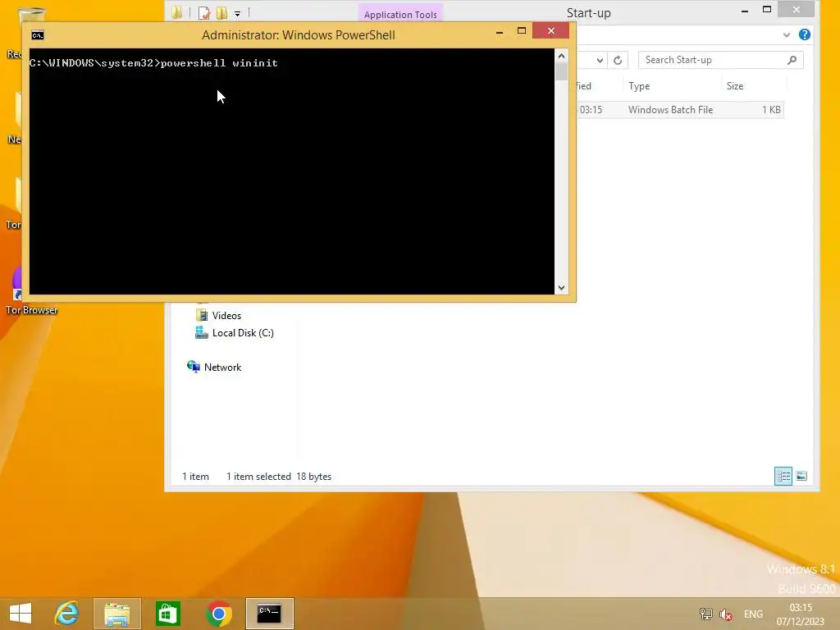
Task: Switch to details view layout icon
Action: pos(783,476)
